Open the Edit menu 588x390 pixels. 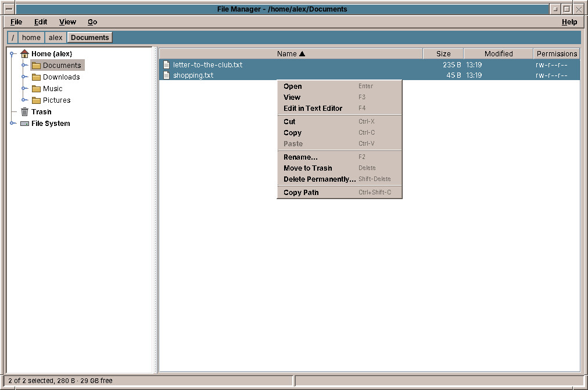(x=41, y=21)
